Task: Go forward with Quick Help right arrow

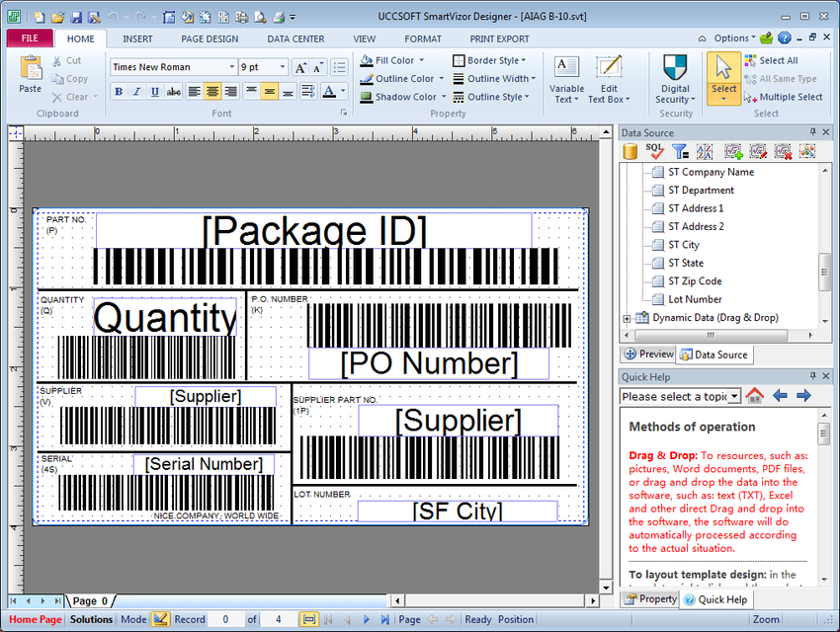Action: [x=803, y=396]
